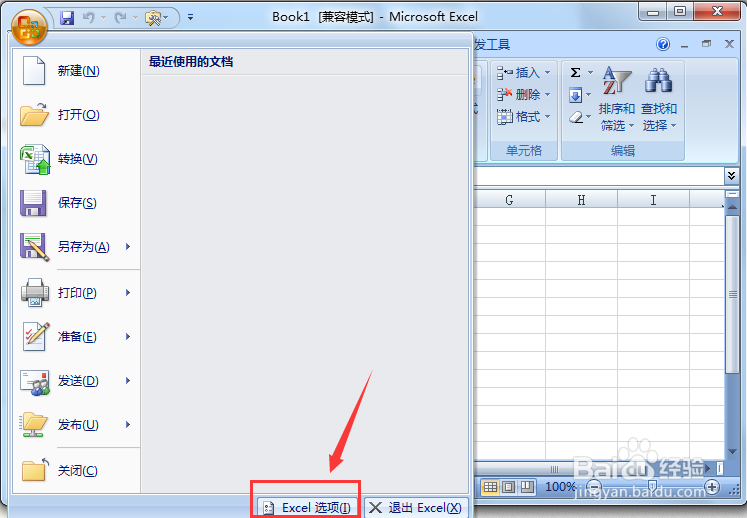The height and width of the screenshot is (518, 747).
Task: Click the Save icon in Quick Access toolbar
Action: [67, 18]
